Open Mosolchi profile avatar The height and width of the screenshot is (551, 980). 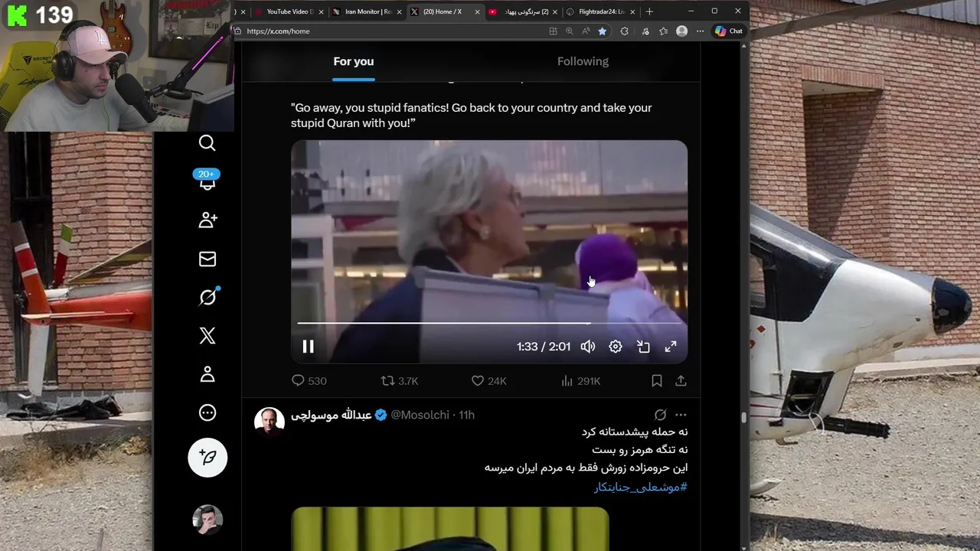(x=269, y=422)
